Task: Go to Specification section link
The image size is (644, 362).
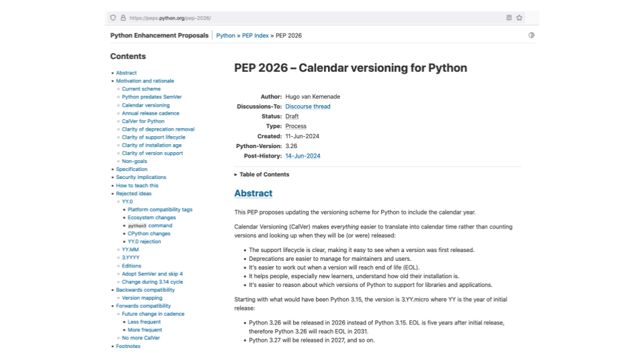Action: coord(131,169)
